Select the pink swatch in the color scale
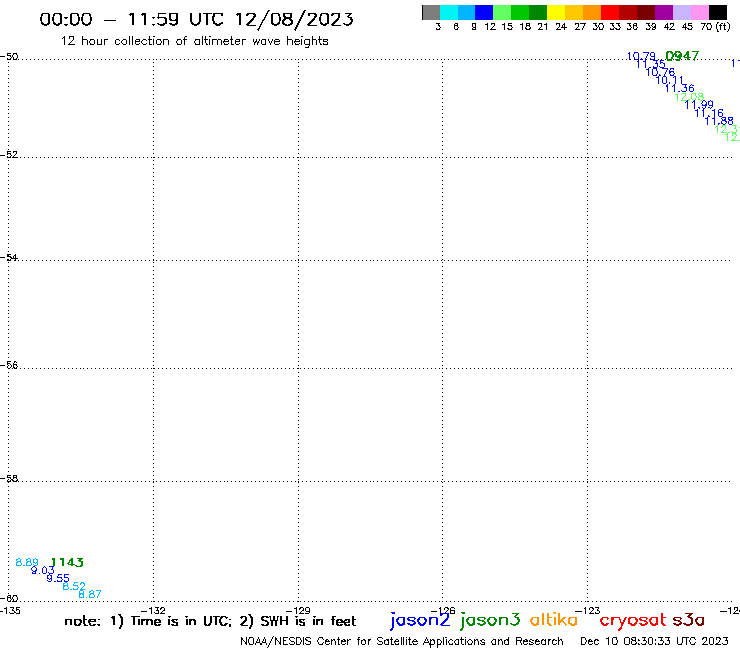 tap(699, 12)
